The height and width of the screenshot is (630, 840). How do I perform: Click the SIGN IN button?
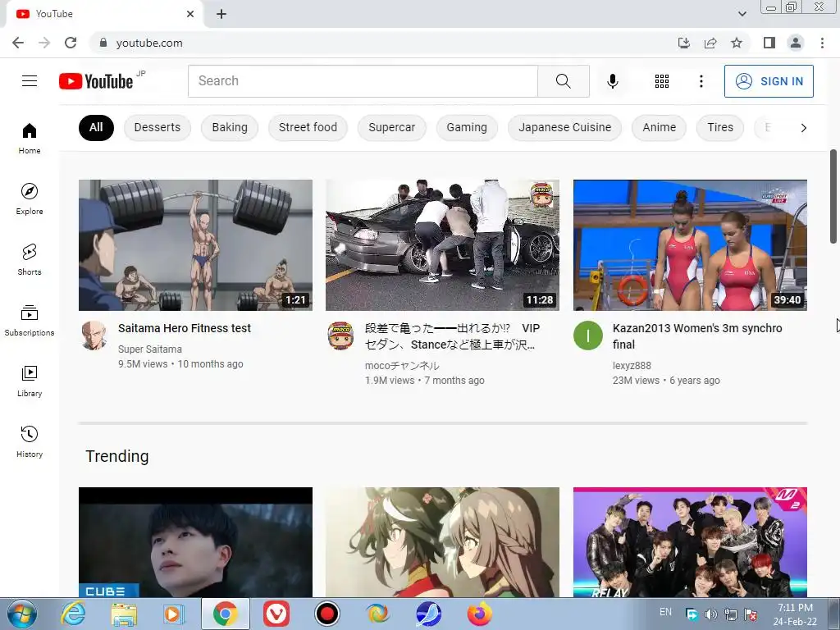[x=769, y=81]
